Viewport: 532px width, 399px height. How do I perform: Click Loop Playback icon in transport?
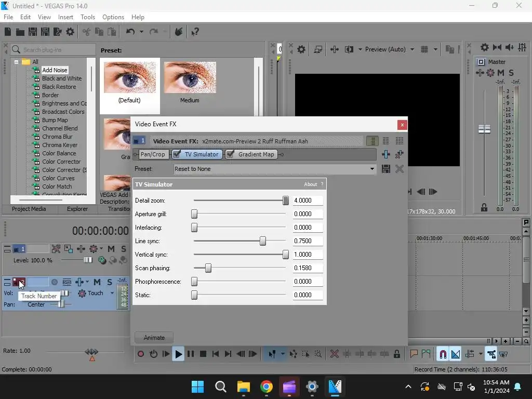pyautogui.click(x=153, y=354)
